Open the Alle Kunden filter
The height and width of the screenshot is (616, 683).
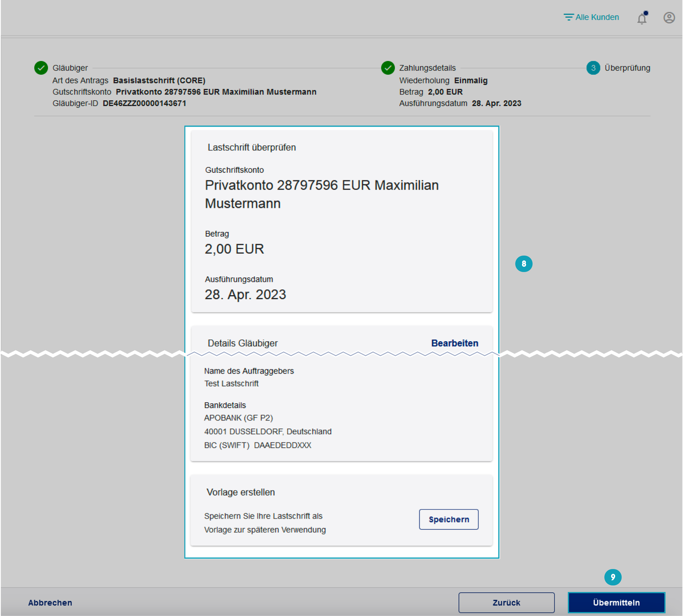[591, 17]
